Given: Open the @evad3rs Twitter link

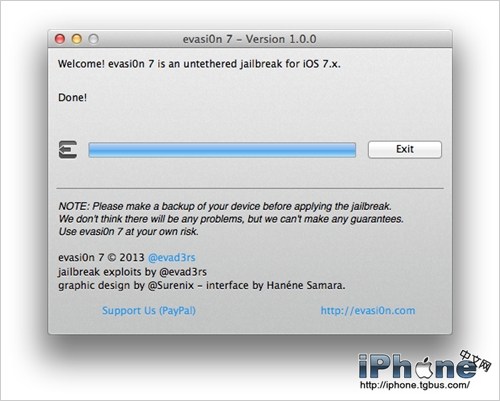Looking at the screenshot, I should pos(172,257).
